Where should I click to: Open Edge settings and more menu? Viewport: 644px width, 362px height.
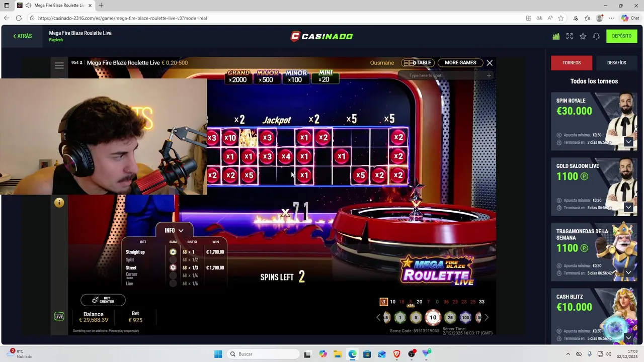click(x=611, y=18)
